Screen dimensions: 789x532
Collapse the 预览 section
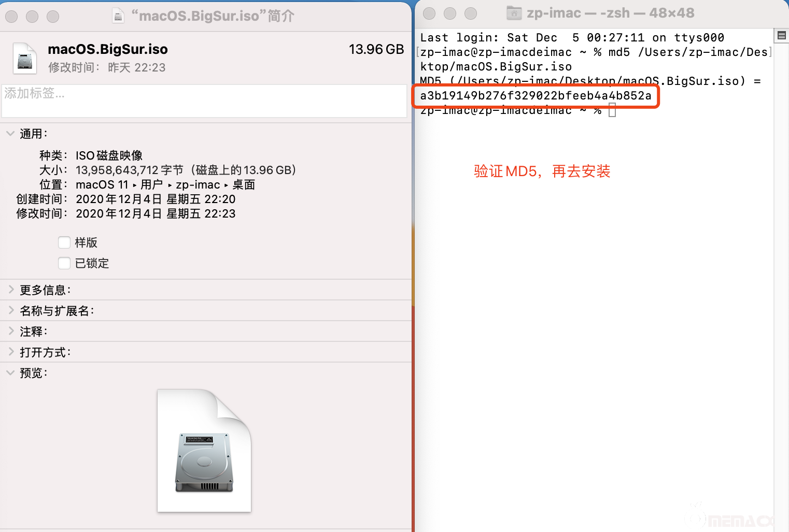click(10, 372)
